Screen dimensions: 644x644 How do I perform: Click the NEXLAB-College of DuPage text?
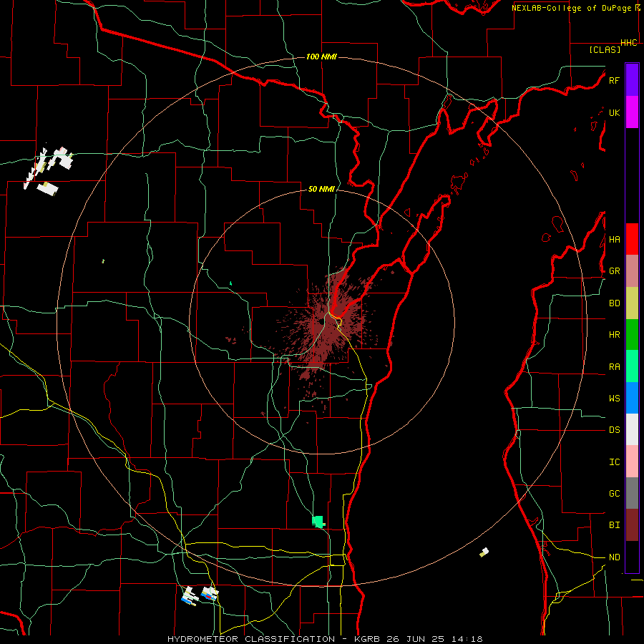(x=571, y=8)
